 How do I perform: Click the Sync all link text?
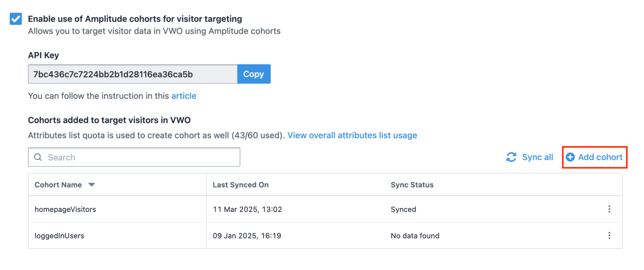pyautogui.click(x=537, y=157)
